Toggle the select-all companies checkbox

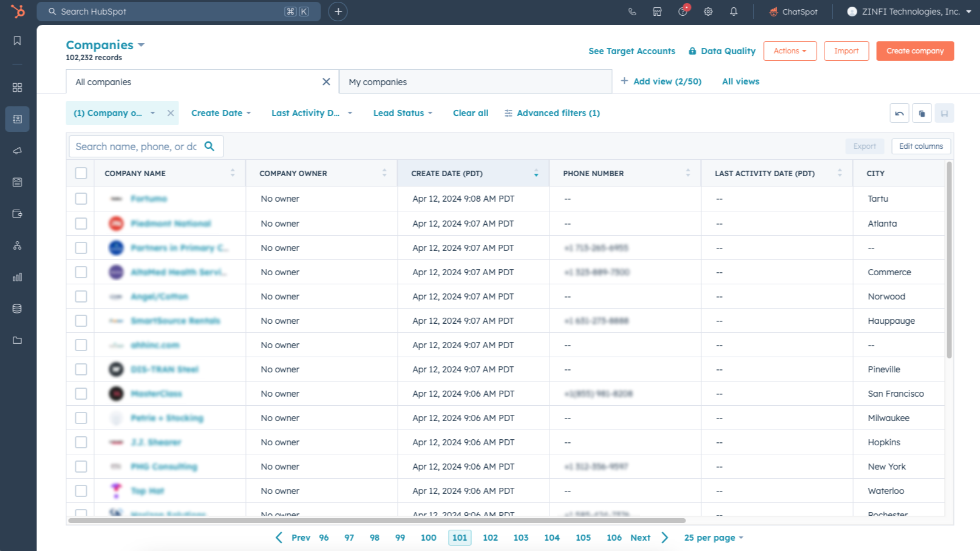[81, 173]
